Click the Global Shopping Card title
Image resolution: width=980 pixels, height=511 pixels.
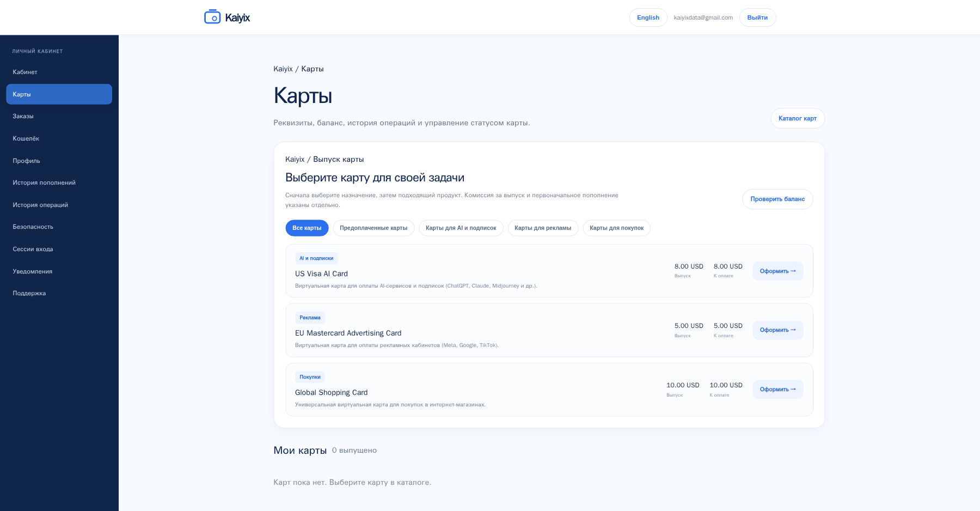[x=332, y=392]
